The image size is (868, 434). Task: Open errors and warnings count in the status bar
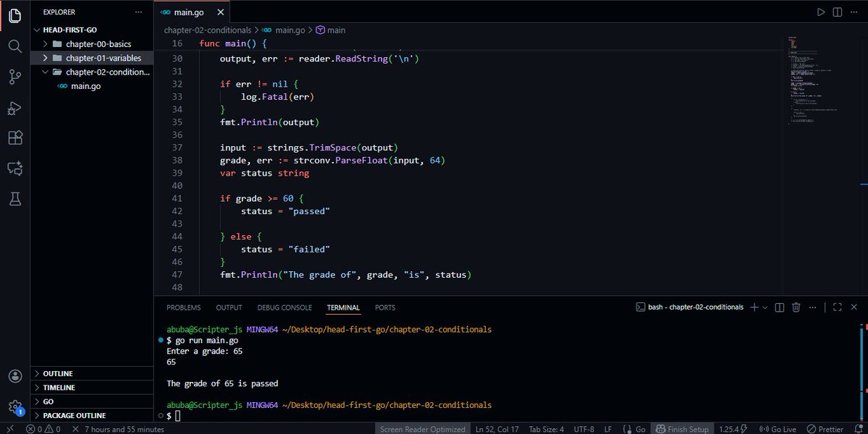pyautogui.click(x=43, y=429)
